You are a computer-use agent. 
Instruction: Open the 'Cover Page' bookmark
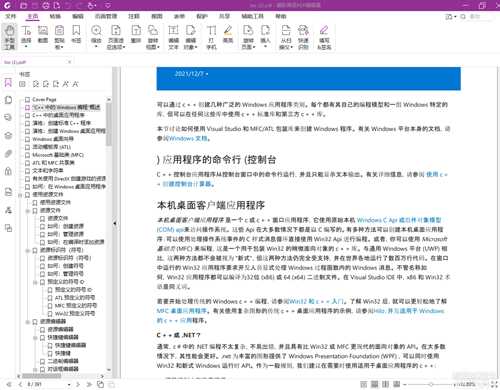[44, 99]
